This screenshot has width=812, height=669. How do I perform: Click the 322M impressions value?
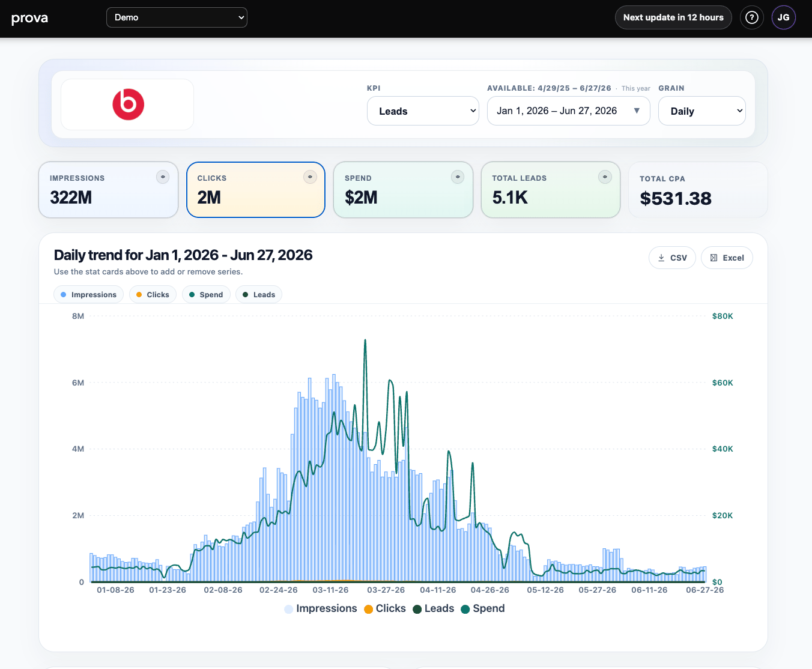pos(71,198)
